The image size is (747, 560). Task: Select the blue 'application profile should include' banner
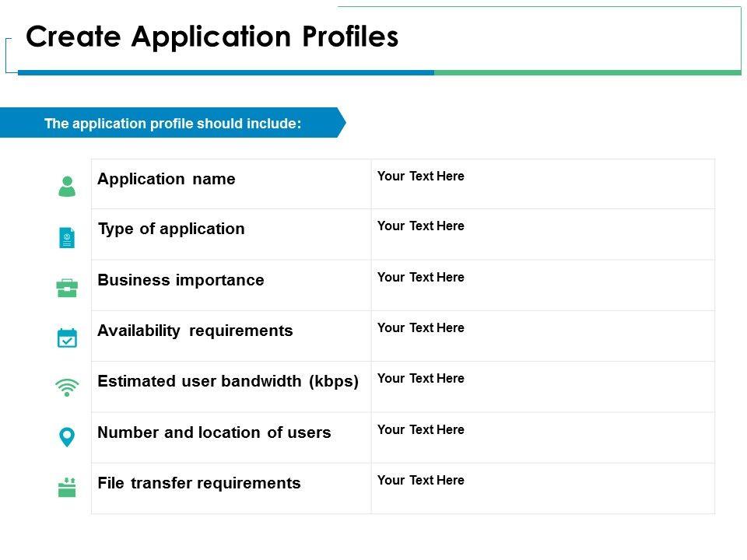coord(173,123)
